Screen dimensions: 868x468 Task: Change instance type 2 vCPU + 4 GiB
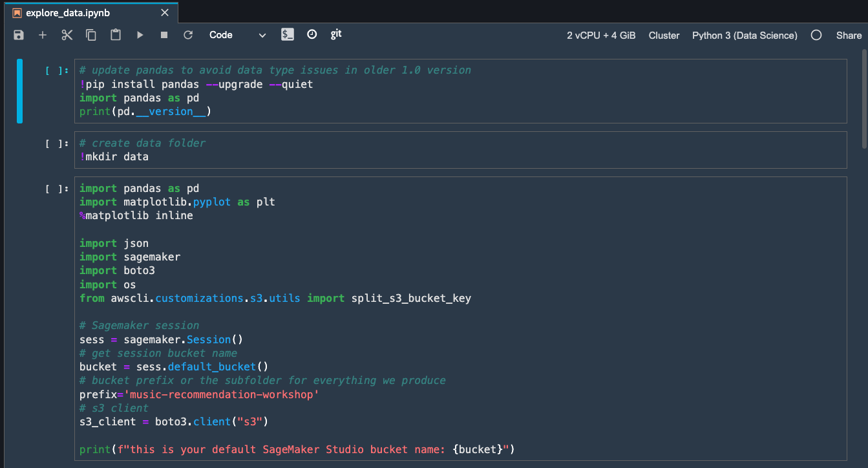(x=601, y=36)
